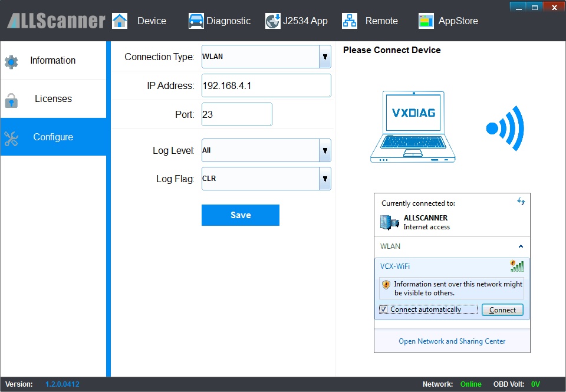The height and width of the screenshot is (392, 566).
Task: Click the Online network status
Action: point(470,384)
